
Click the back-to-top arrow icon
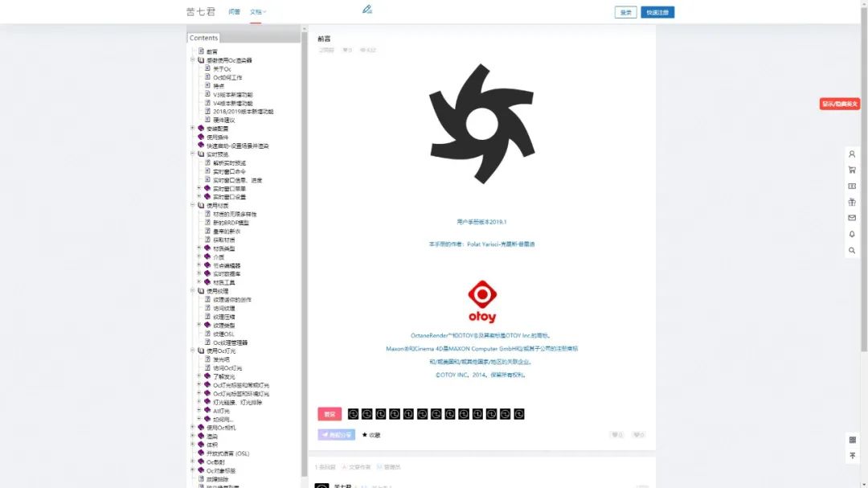pos(853,456)
